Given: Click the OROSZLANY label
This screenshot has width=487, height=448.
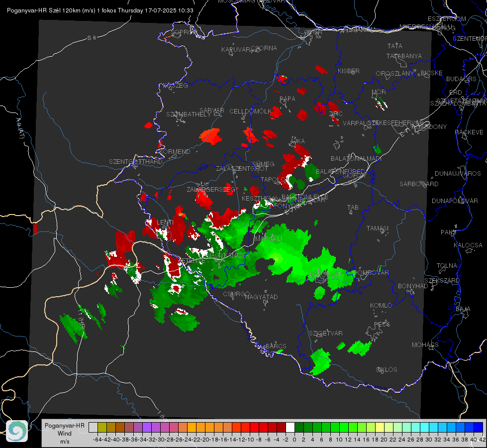Looking at the screenshot, I should click(x=395, y=73).
